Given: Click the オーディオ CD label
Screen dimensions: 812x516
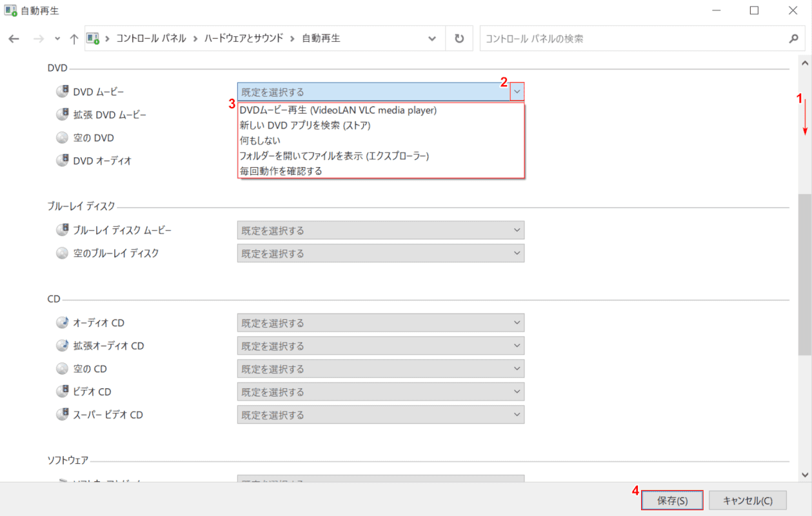Looking at the screenshot, I should coord(99,322).
